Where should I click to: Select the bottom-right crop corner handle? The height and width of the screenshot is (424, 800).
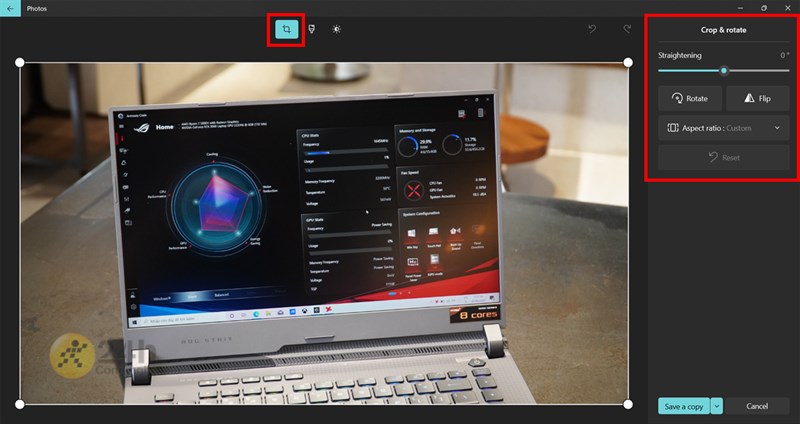pyautogui.click(x=628, y=404)
